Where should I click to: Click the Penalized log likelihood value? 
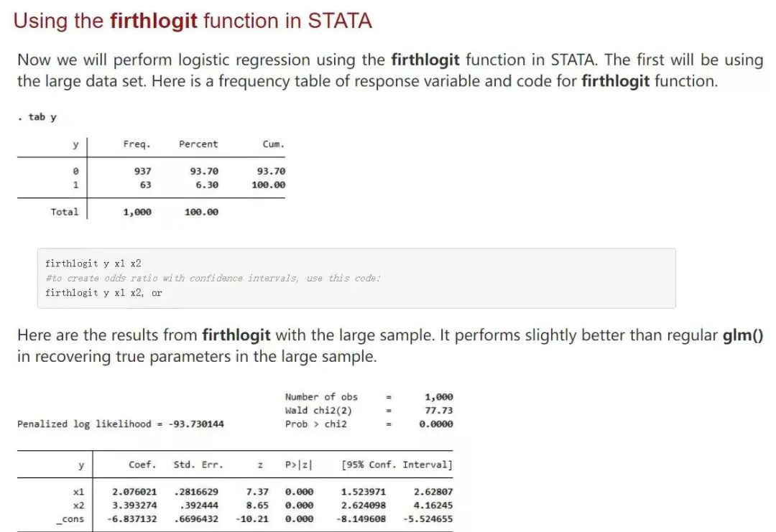[196, 424]
